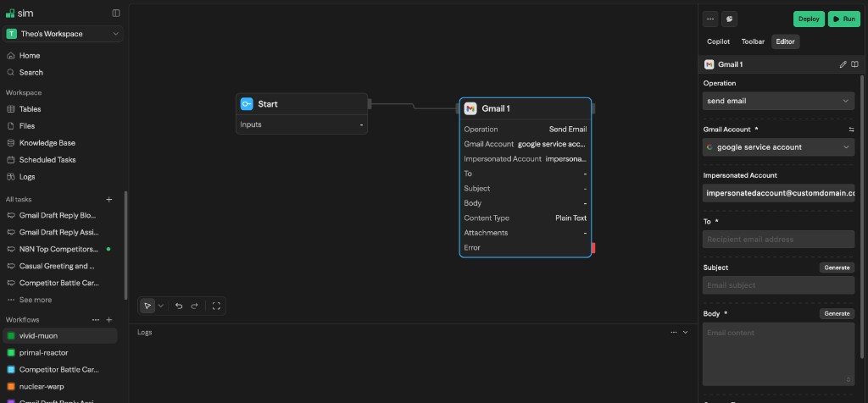Add new workflow with plus icon

109,319
